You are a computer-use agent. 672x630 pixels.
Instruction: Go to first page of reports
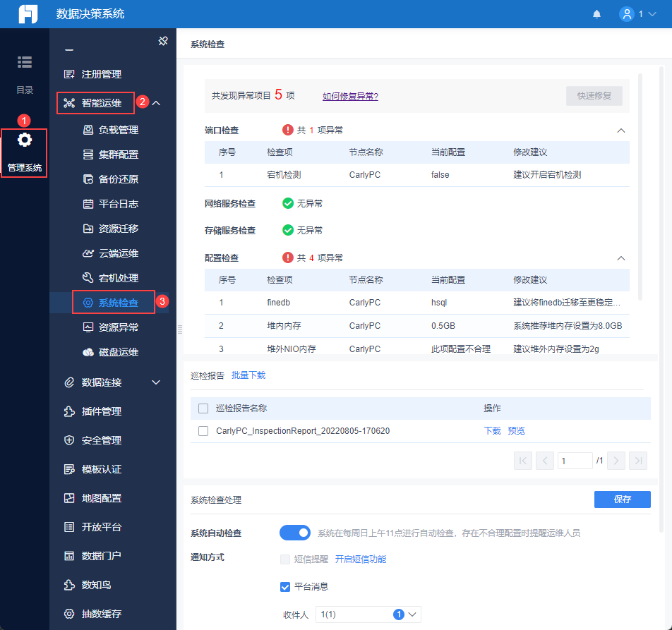[523, 461]
